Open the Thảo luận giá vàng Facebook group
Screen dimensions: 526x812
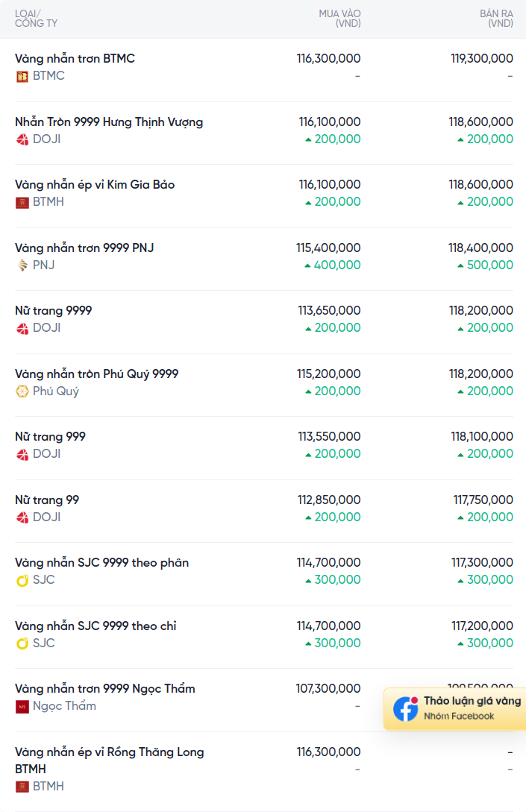click(454, 708)
